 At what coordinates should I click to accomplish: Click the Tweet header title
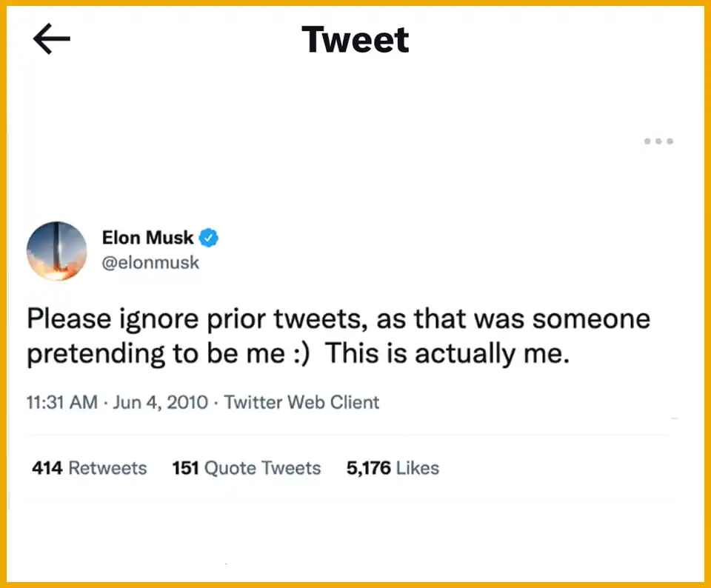tap(355, 40)
